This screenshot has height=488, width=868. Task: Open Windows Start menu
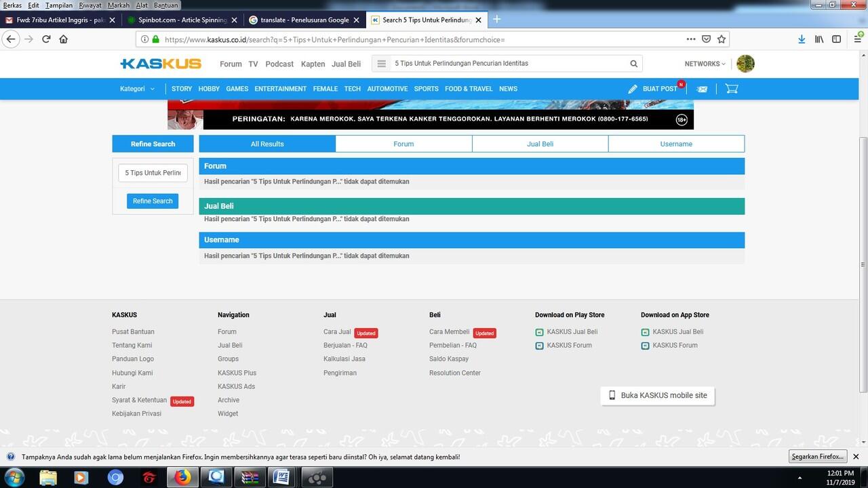(x=14, y=477)
